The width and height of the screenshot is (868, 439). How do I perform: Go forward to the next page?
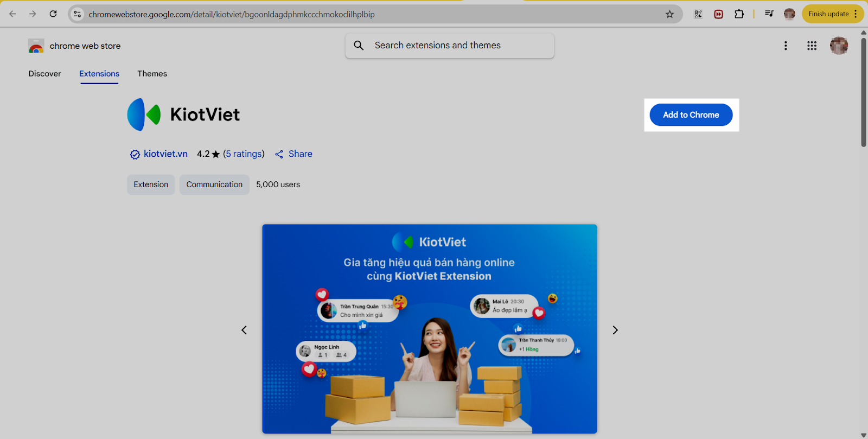(33, 14)
